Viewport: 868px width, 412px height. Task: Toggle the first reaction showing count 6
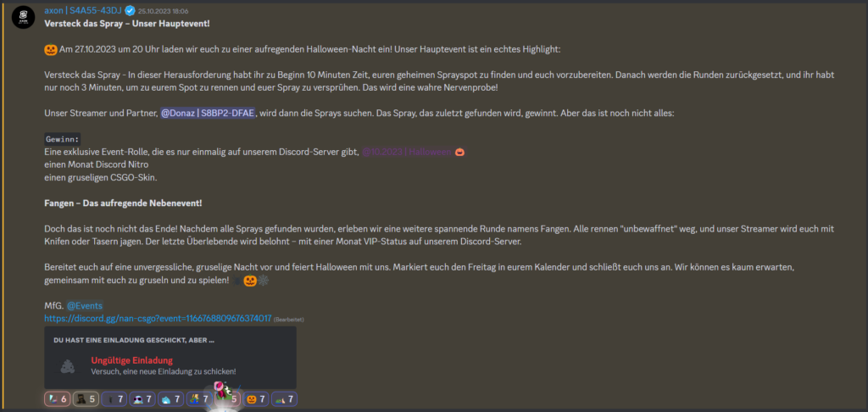point(57,398)
